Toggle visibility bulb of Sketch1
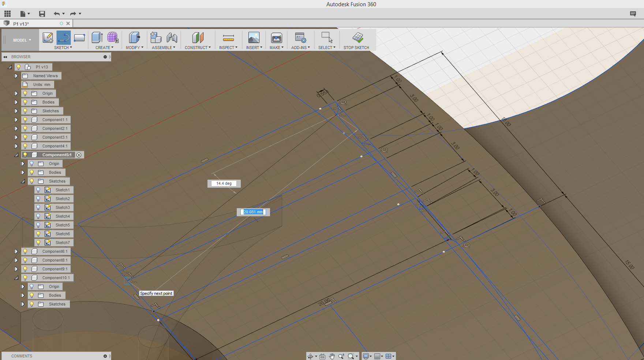 click(38, 190)
